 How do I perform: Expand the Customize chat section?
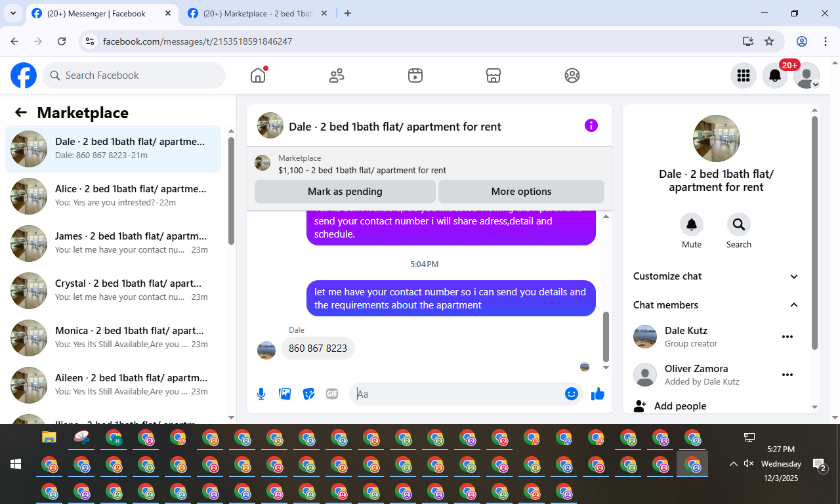pyautogui.click(x=717, y=276)
